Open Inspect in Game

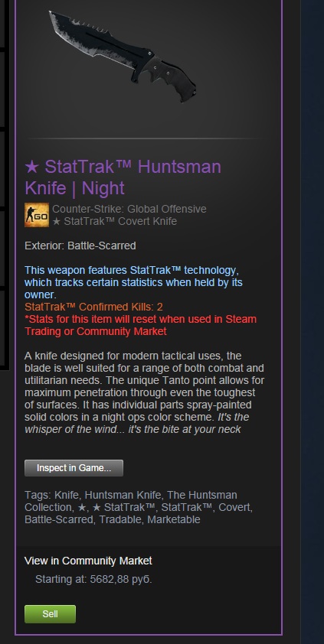click(x=74, y=468)
